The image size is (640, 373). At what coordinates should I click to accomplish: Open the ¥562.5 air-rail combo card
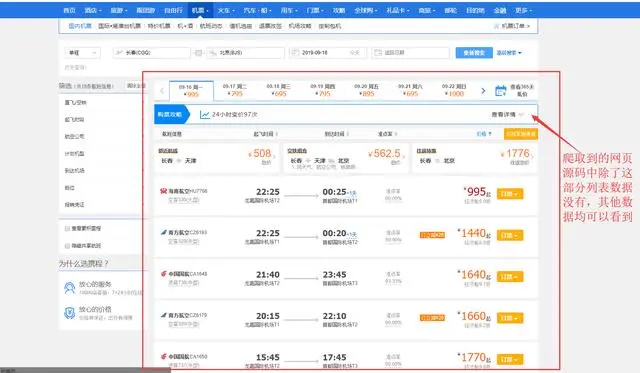click(x=346, y=158)
